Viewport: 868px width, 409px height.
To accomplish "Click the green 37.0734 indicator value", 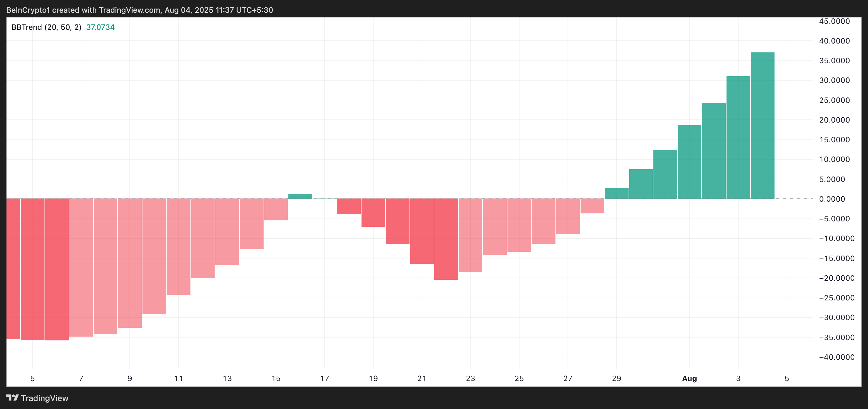I will [x=100, y=27].
